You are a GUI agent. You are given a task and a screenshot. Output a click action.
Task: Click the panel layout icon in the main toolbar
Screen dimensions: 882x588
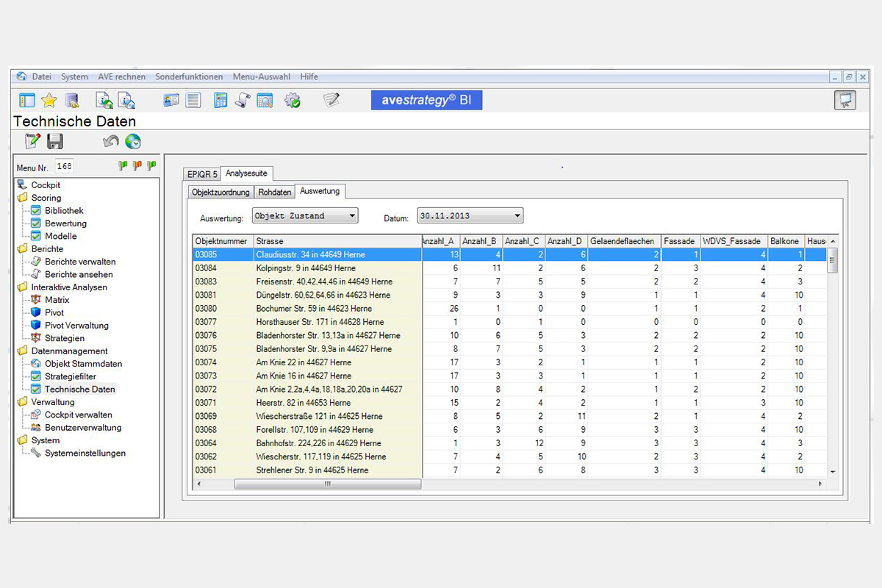(27, 101)
